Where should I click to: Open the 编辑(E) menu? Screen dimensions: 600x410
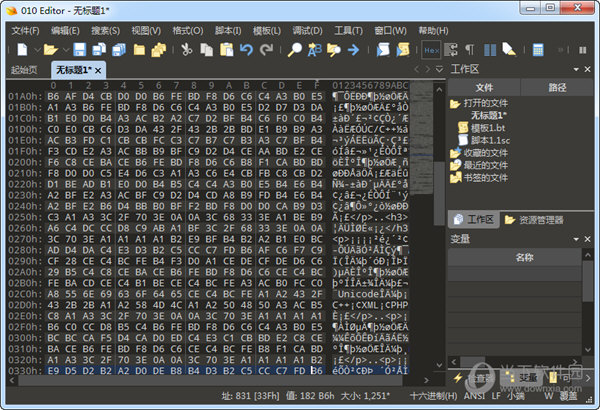tap(65, 31)
